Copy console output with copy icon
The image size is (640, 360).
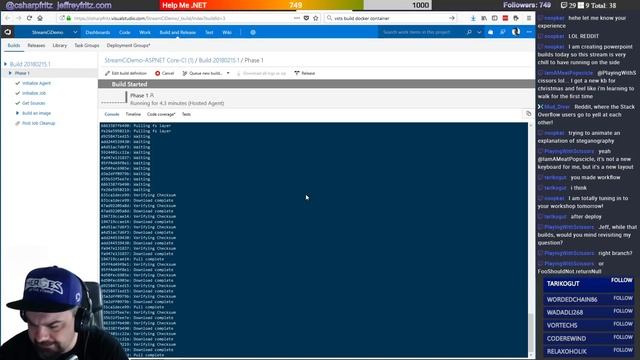tap(528, 113)
